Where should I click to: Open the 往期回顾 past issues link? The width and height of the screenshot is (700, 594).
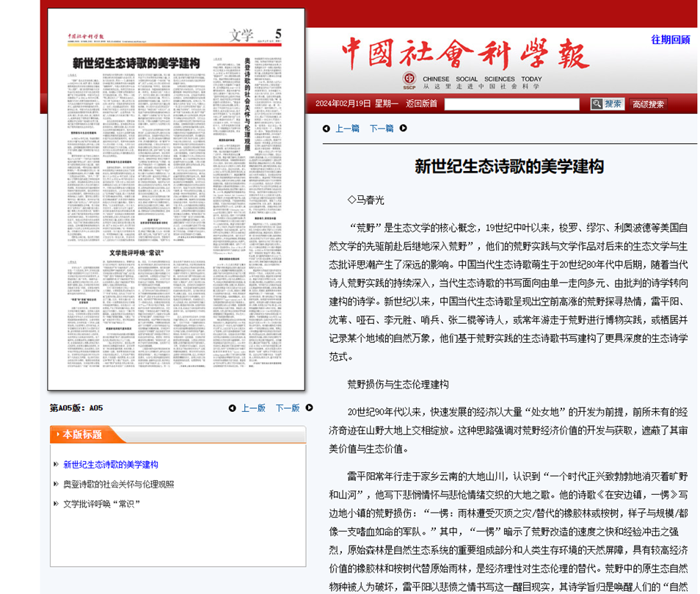pyautogui.click(x=671, y=40)
